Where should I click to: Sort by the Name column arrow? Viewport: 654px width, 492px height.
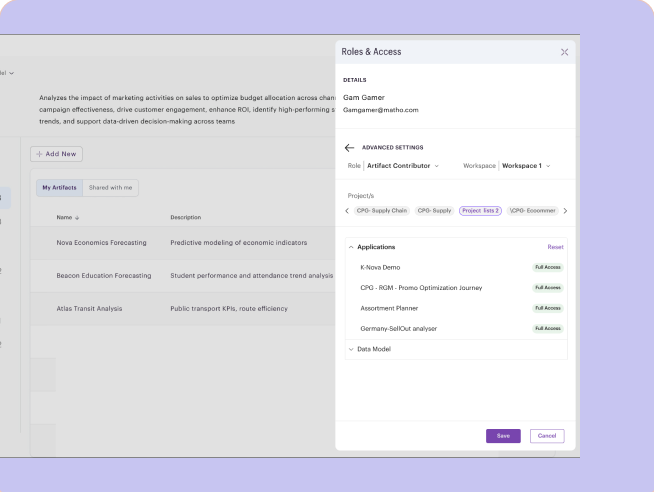77,218
